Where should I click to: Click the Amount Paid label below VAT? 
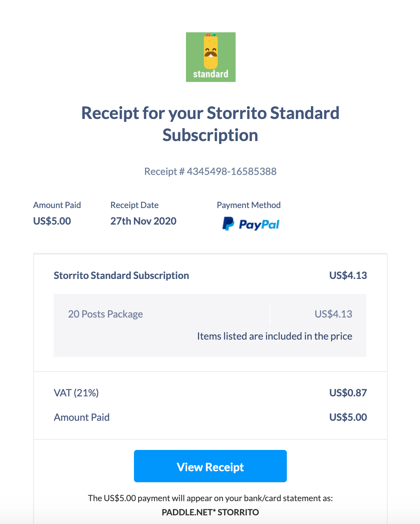[82, 417]
